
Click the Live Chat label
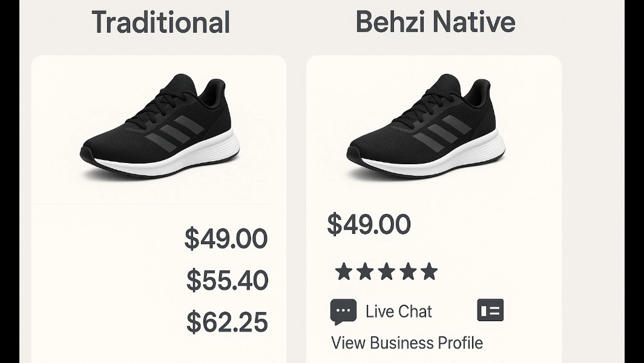[x=399, y=311]
